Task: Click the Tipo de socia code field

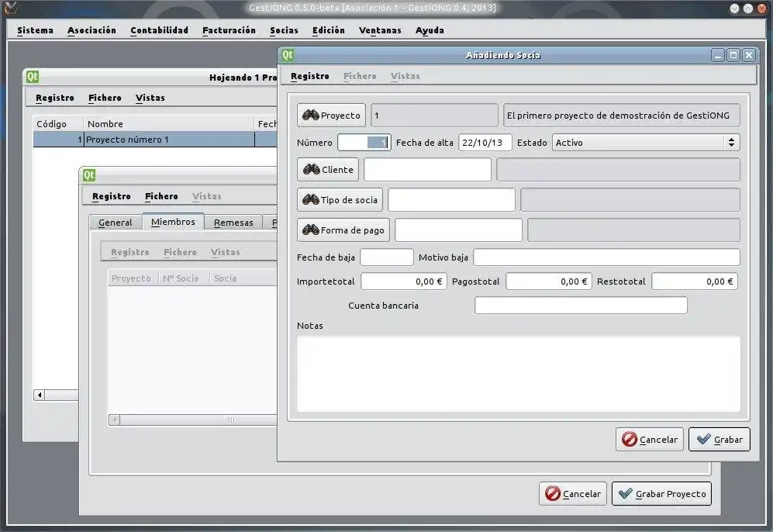Action: (x=451, y=199)
